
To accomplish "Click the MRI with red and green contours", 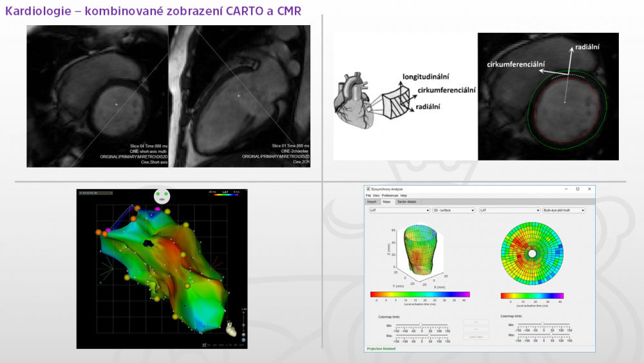I will (x=548, y=97).
